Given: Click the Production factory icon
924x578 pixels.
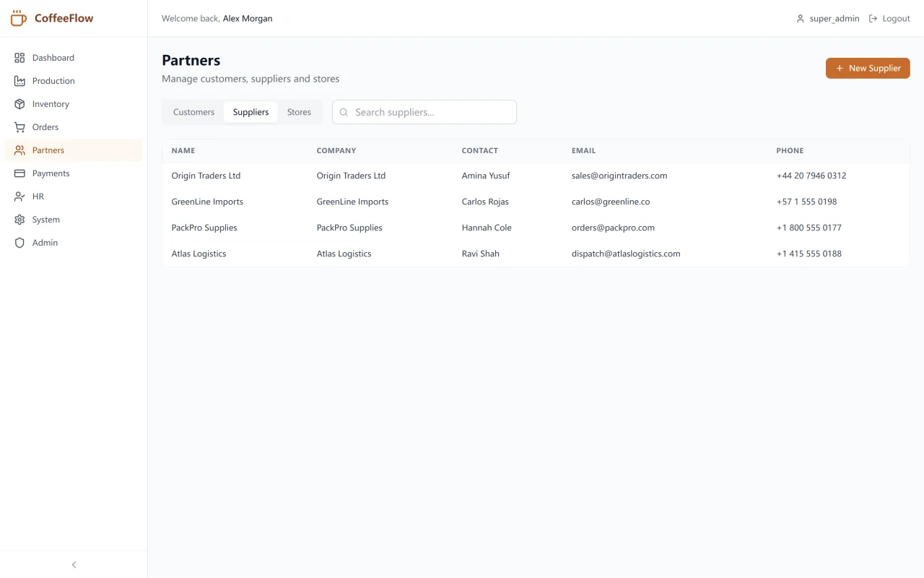Looking at the screenshot, I should click(x=19, y=81).
